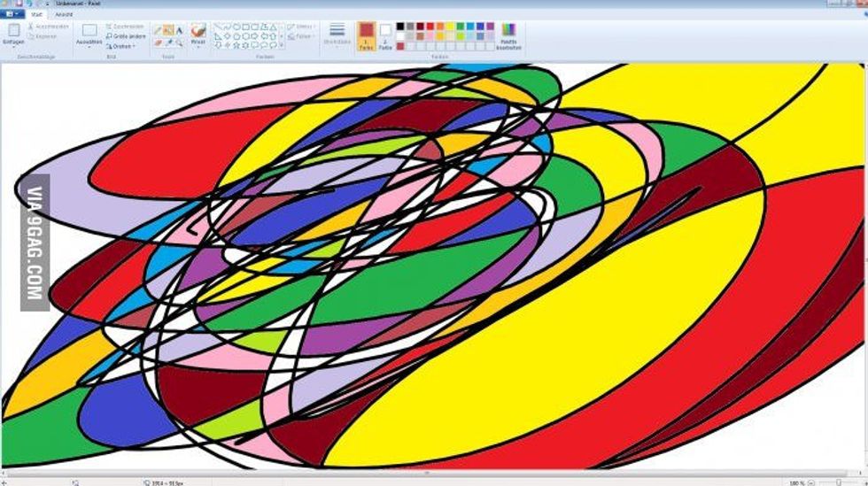Switch to the Ansicht tab
The image size is (868, 486).
[x=64, y=14]
